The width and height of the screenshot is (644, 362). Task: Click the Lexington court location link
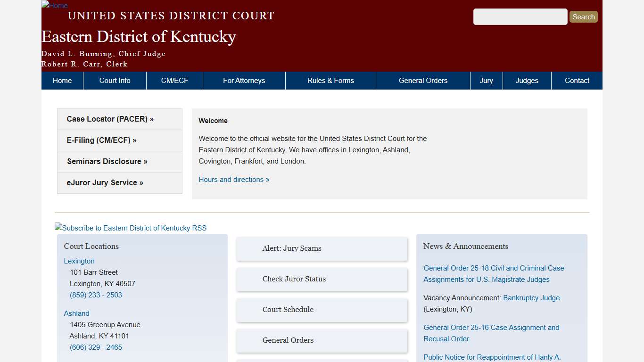pyautogui.click(x=79, y=261)
